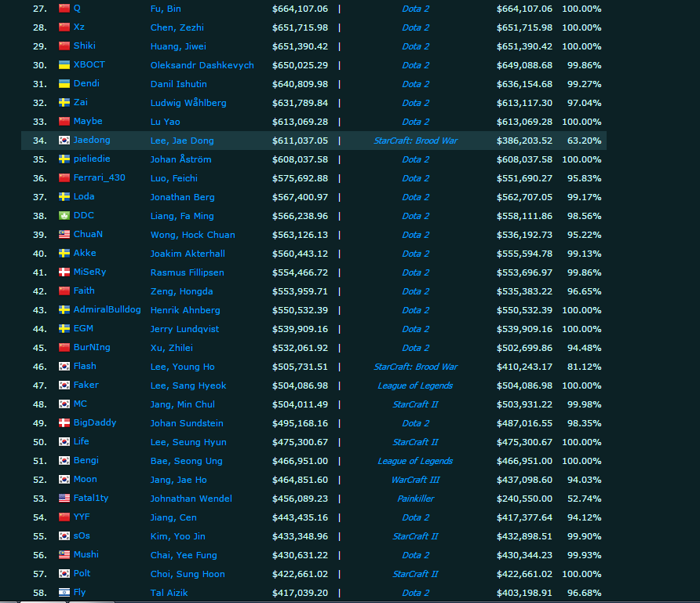Open the Maybe player ID link

[x=88, y=121]
